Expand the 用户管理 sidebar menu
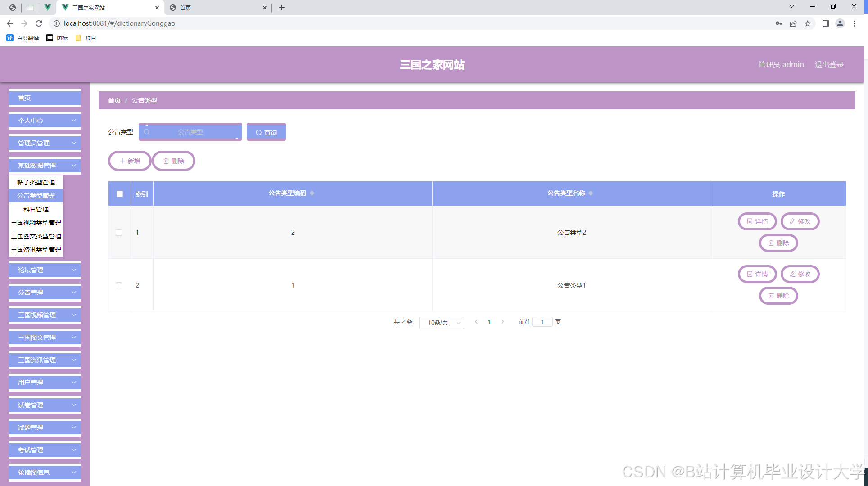 (x=45, y=382)
